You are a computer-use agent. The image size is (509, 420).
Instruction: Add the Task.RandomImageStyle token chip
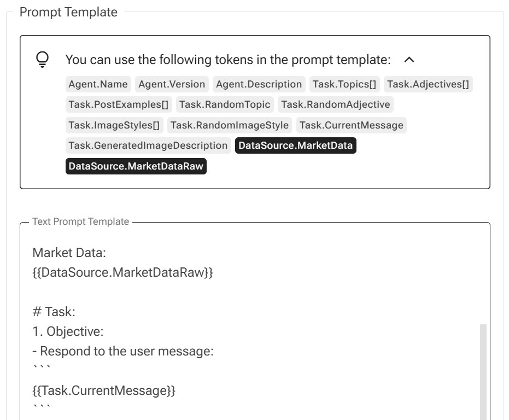point(230,125)
